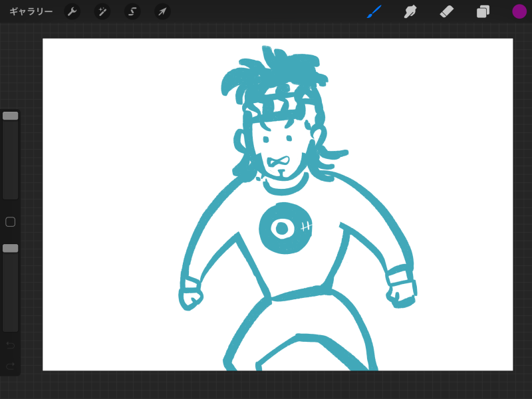
Task: Click the drawing canvas on the character's chest emblem
Action: [285, 228]
